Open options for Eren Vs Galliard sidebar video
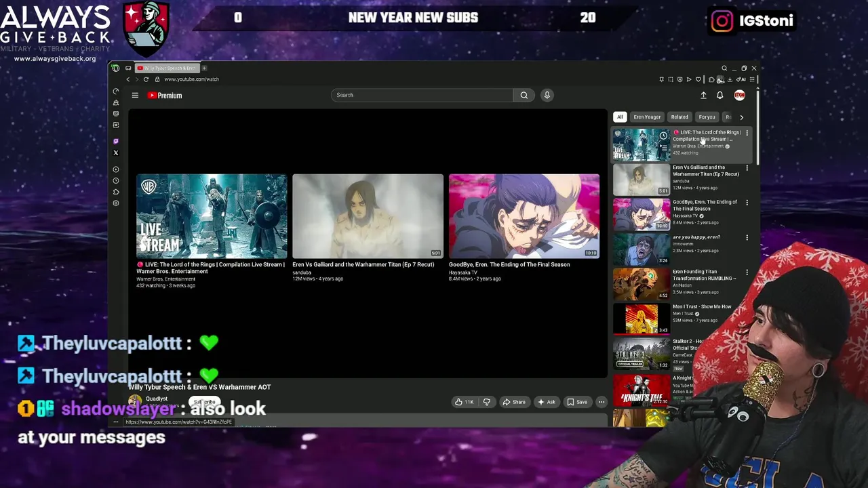The width and height of the screenshot is (868, 488). (x=747, y=167)
